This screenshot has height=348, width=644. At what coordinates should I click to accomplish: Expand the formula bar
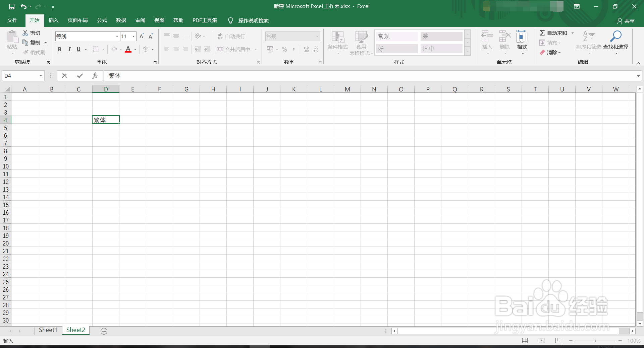click(x=638, y=76)
